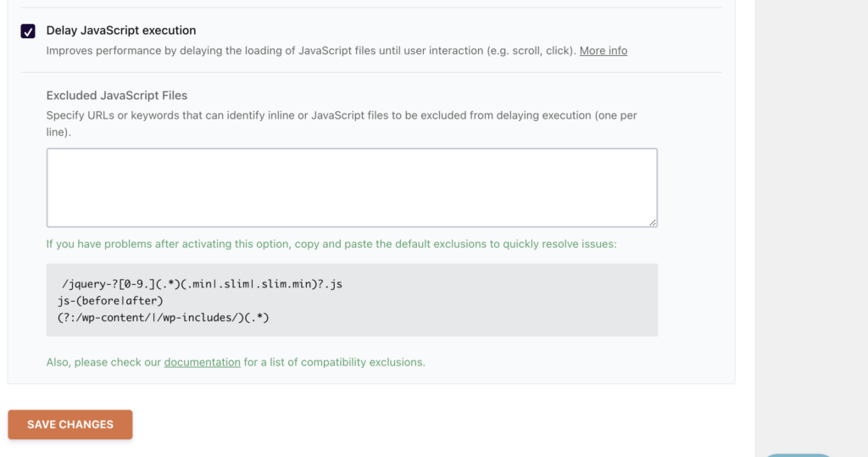Click the Delay JavaScript execution label text
Viewport: 868px width, 457px height.
(120, 31)
